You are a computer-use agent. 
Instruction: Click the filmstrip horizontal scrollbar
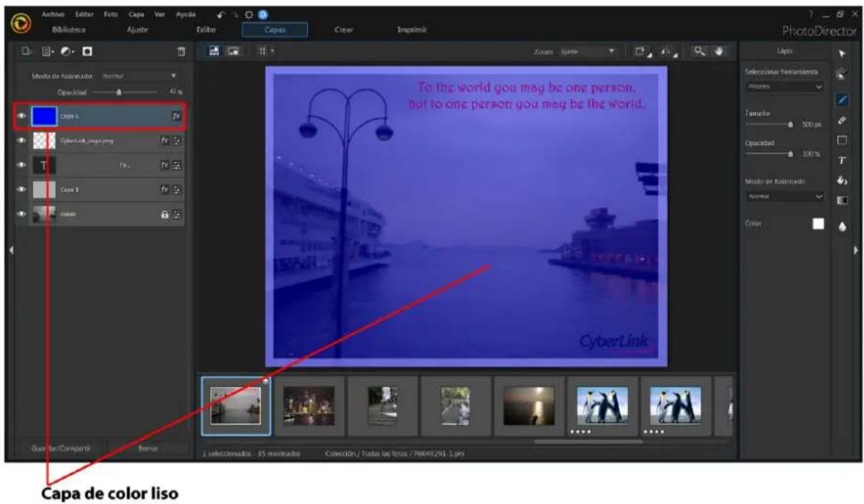pos(589,441)
